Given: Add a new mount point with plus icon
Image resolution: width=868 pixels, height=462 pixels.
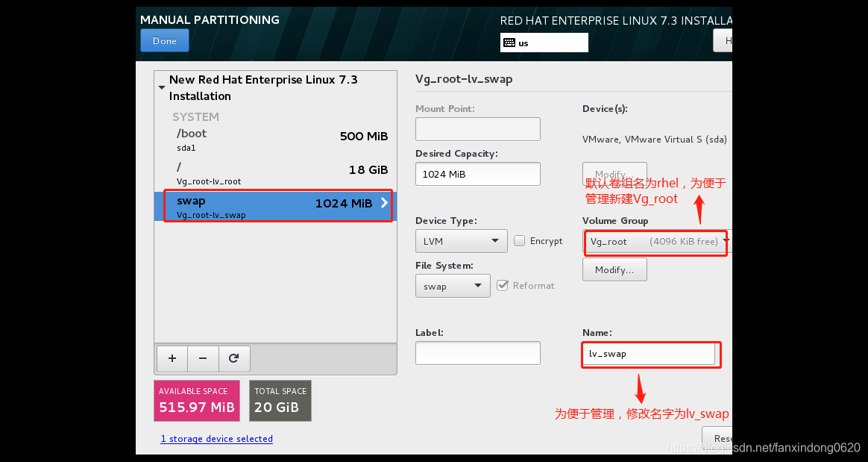Looking at the screenshot, I should pyautogui.click(x=172, y=358).
